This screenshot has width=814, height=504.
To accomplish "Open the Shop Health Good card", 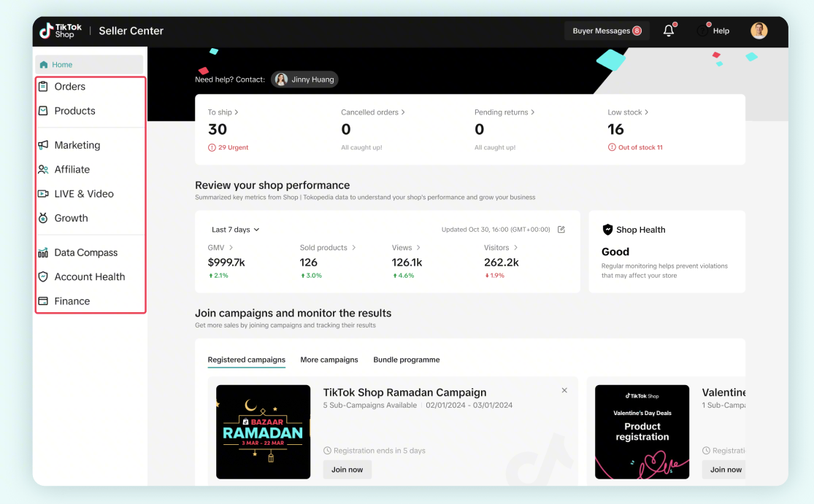I will (667, 252).
